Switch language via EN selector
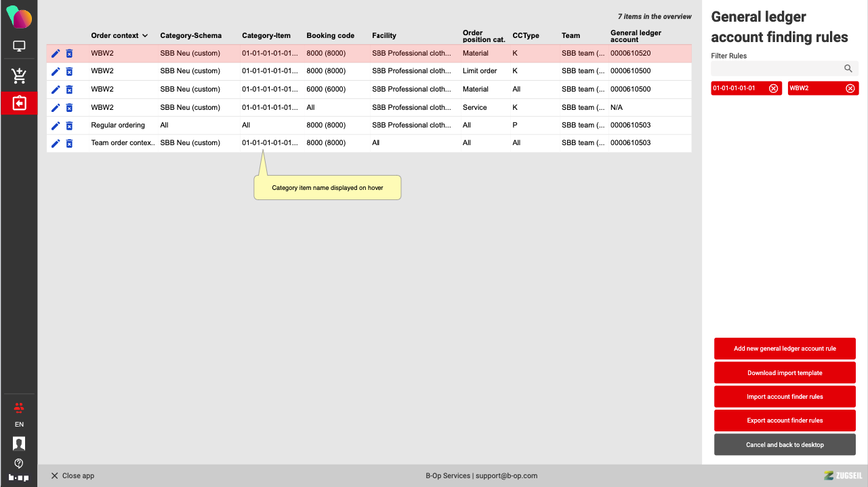 (x=19, y=425)
